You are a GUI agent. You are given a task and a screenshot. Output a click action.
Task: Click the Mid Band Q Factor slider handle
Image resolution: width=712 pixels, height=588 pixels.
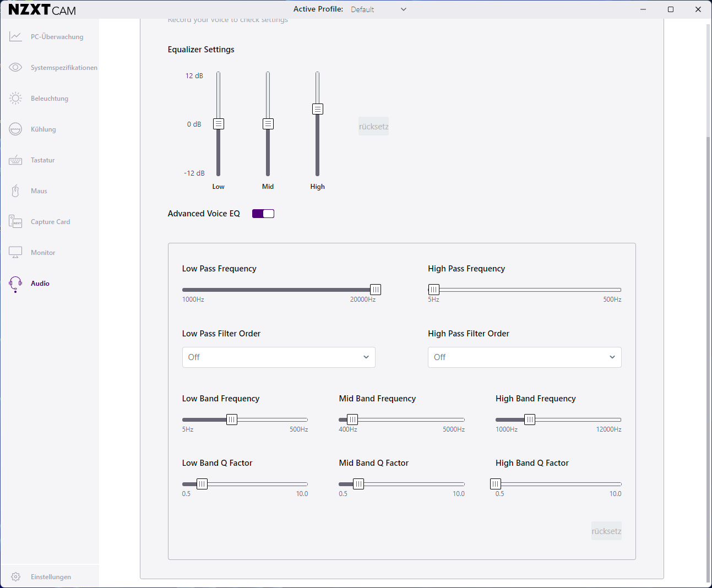click(x=358, y=484)
